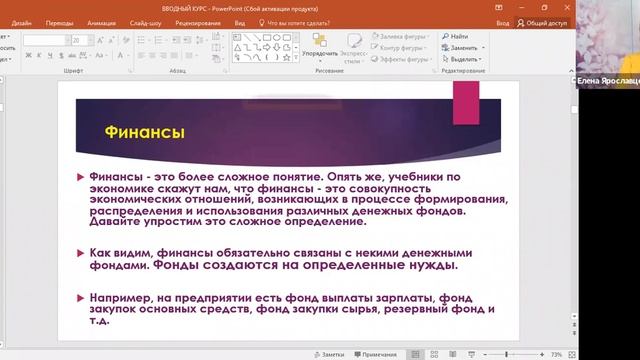Expand the numbered list dropdown arrow

pos(166,40)
